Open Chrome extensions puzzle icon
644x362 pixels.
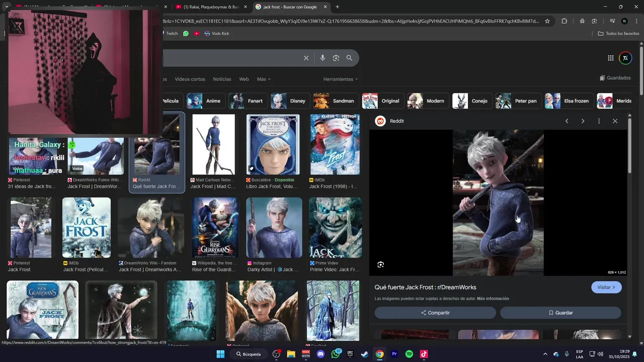(x=564, y=21)
